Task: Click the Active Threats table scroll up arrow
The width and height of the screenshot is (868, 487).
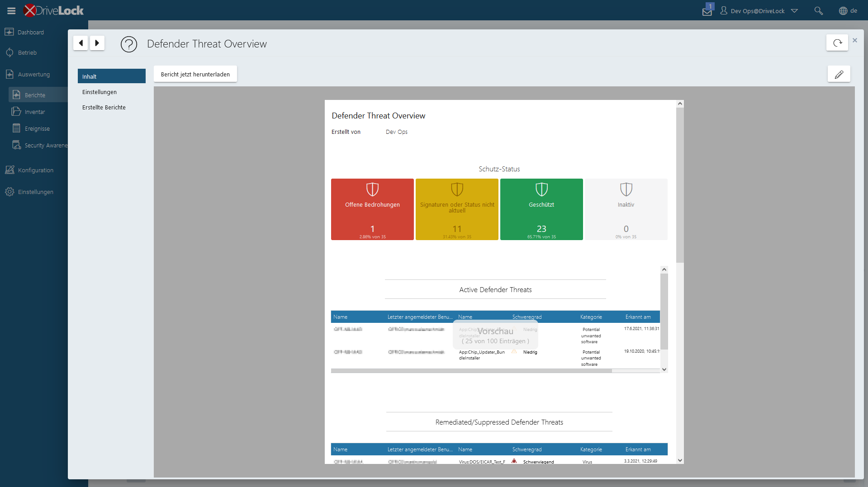Action: click(664, 270)
